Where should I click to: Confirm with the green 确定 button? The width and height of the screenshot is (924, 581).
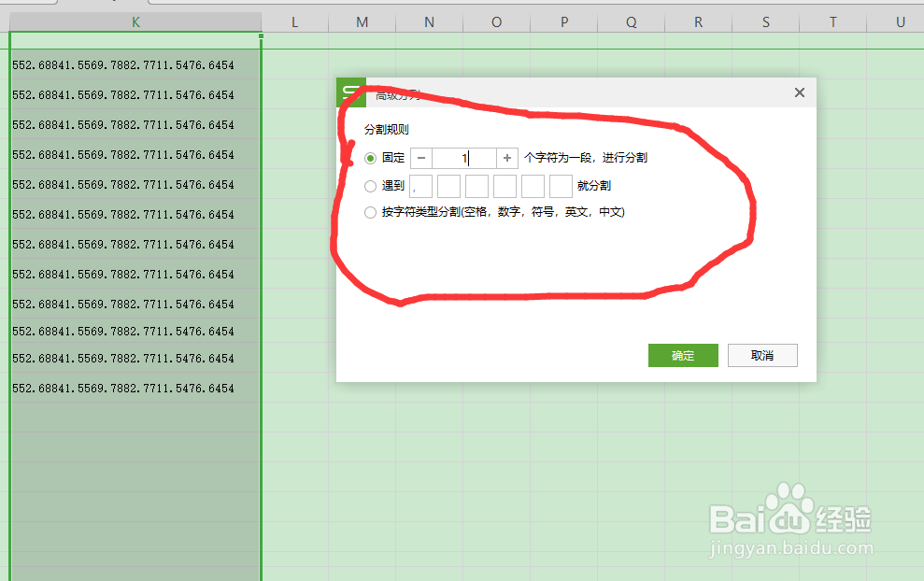(683, 355)
